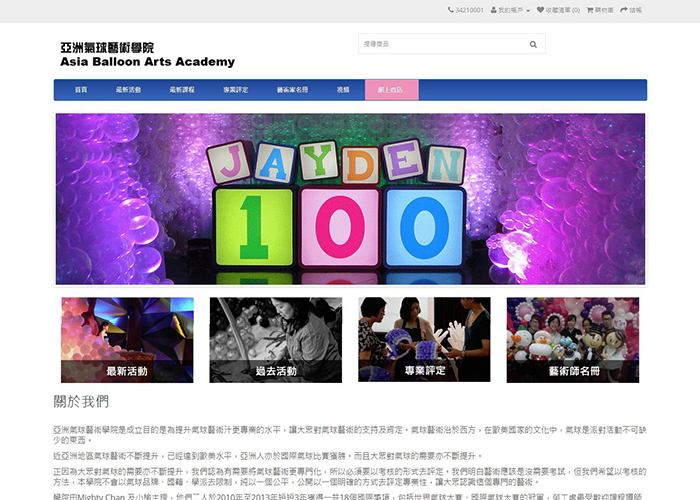The image size is (700, 500).
Task: Open the 過去活動 black-and-white thumbnail
Action: click(x=275, y=340)
